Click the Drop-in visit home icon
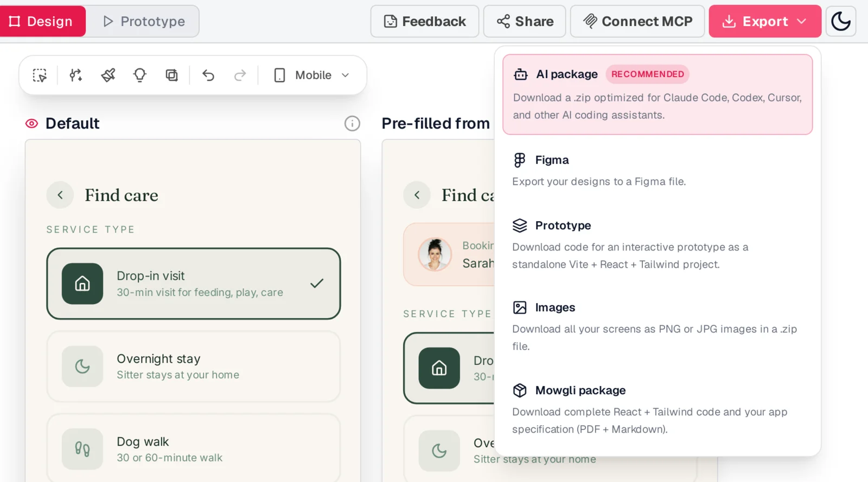This screenshot has width=868, height=482. (x=82, y=284)
